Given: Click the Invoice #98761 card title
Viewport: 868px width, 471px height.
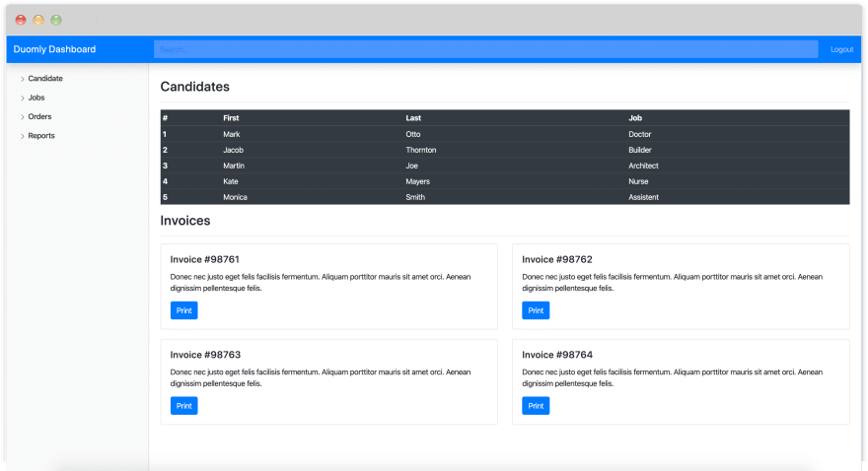Looking at the screenshot, I should 204,259.
